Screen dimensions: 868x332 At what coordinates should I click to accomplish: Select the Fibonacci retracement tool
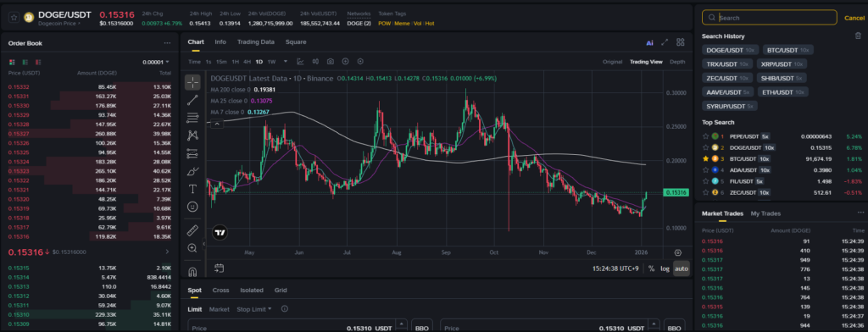click(x=192, y=118)
